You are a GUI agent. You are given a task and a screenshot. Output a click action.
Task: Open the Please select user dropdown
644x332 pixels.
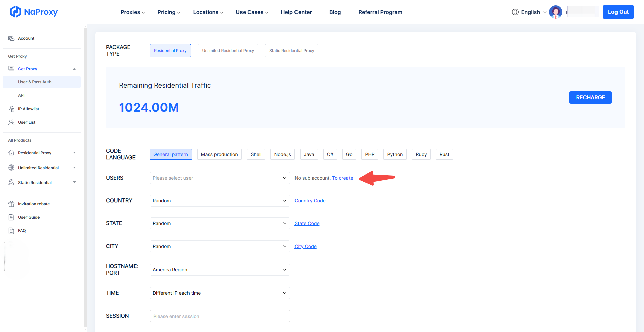pos(220,178)
